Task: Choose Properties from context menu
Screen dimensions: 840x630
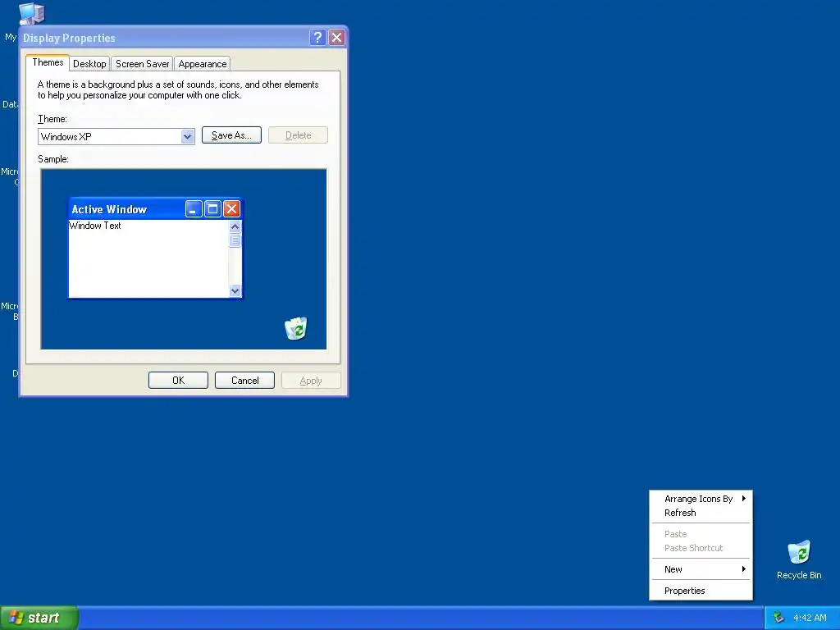Action: click(x=701, y=591)
